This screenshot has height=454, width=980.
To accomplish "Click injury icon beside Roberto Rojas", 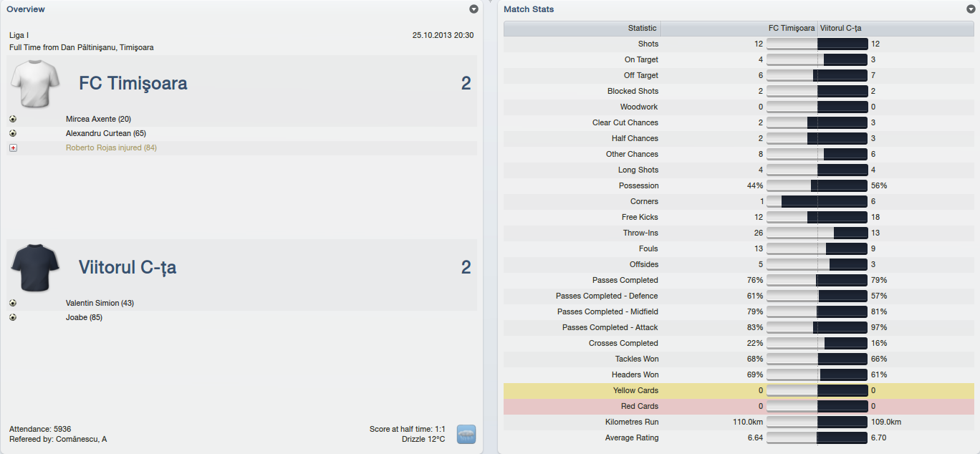I will 13,148.
